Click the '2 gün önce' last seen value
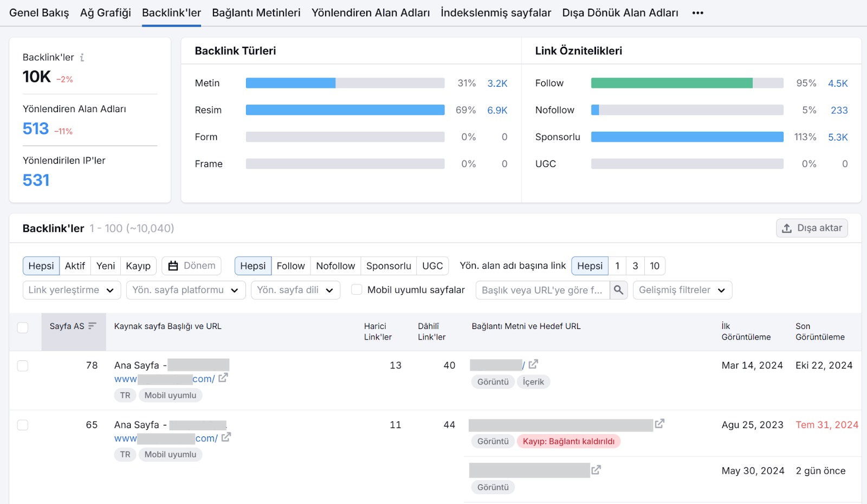Screen dimensions: 867x504 coord(820,471)
